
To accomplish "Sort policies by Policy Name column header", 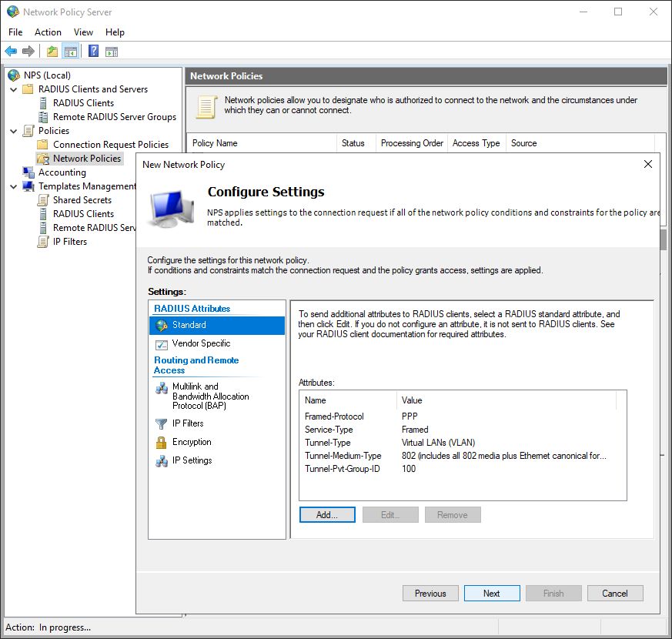I will [x=262, y=143].
